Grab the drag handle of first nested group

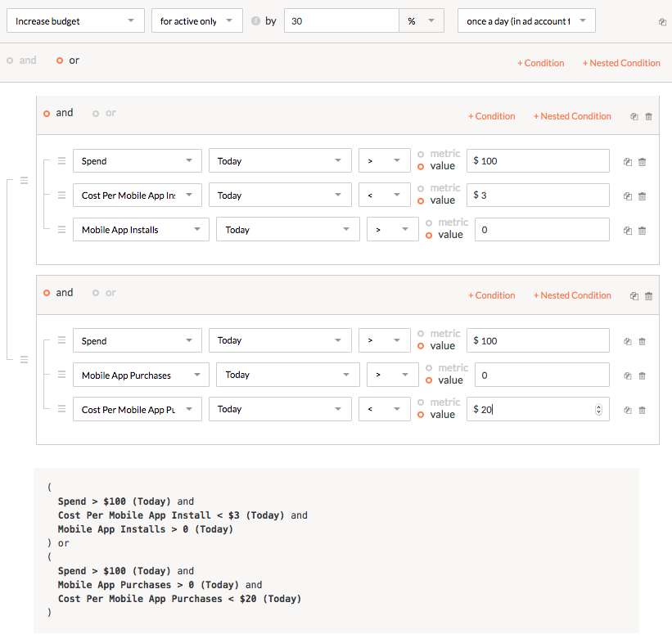click(24, 180)
